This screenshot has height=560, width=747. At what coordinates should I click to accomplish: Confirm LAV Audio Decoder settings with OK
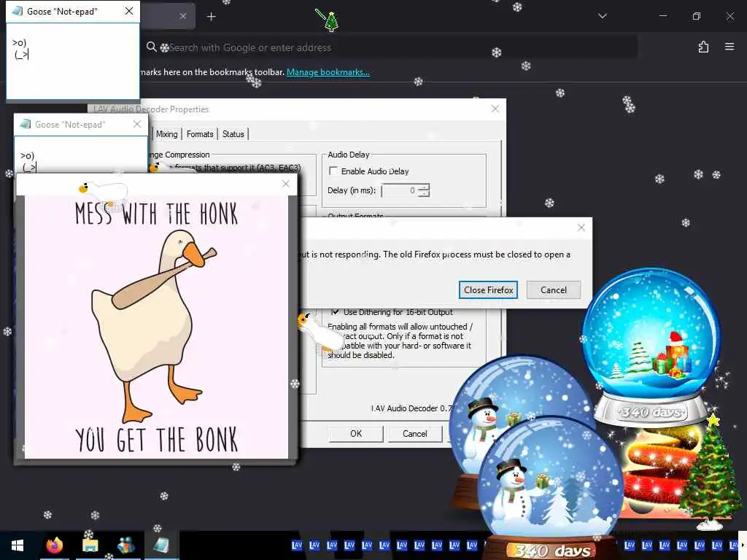[356, 434]
